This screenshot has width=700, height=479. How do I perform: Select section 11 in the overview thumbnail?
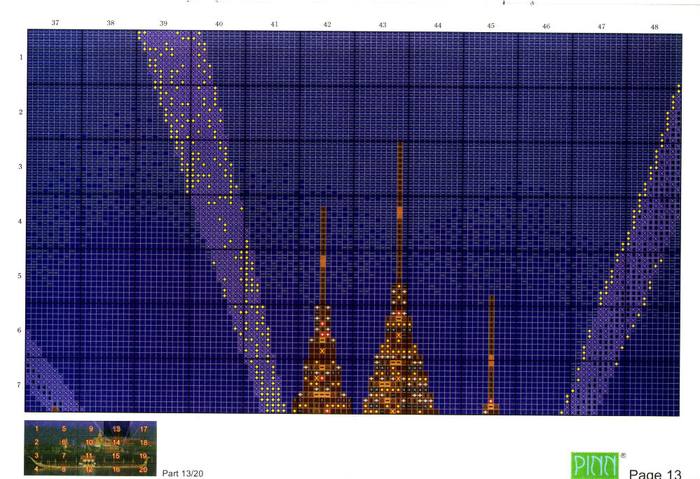coord(89,456)
